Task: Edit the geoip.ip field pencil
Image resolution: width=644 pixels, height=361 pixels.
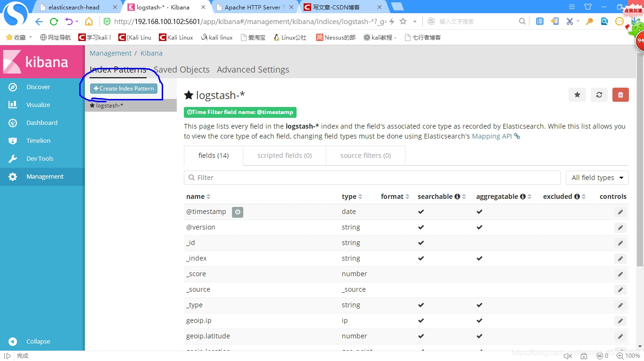Action: (x=620, y=321)
